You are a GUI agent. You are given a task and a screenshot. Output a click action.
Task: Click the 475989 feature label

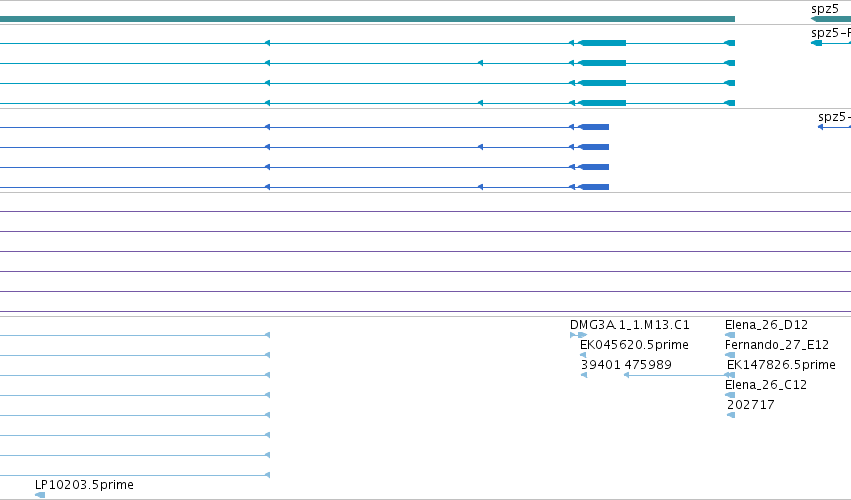[648, 365]
